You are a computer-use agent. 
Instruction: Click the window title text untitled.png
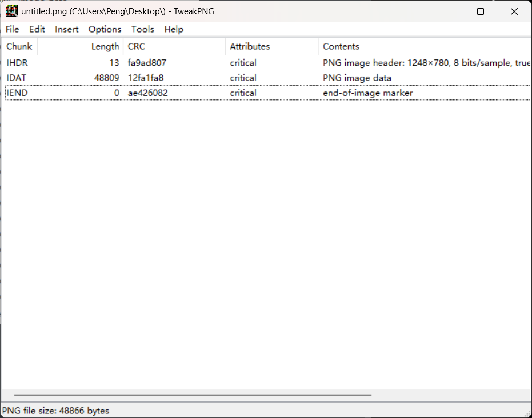pyautogui.click(x=117, y=11)
